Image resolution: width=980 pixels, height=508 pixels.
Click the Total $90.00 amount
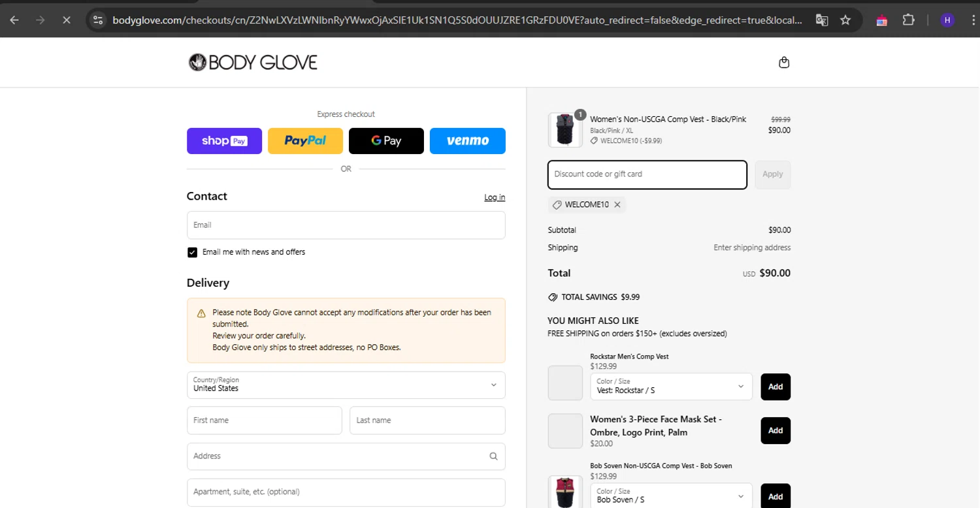click(x=775, y=274)
